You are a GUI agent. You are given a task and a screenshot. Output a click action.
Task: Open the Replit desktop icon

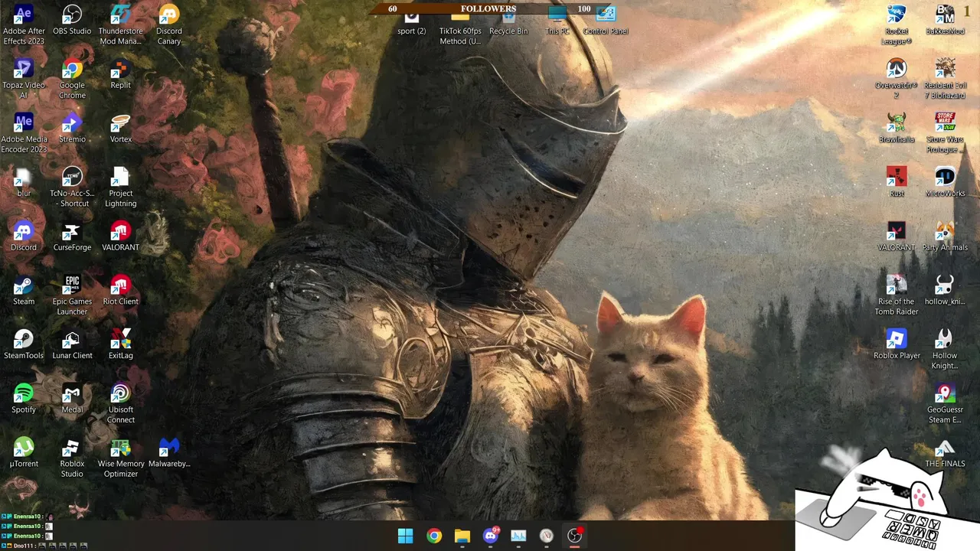(x=120, y=74)
